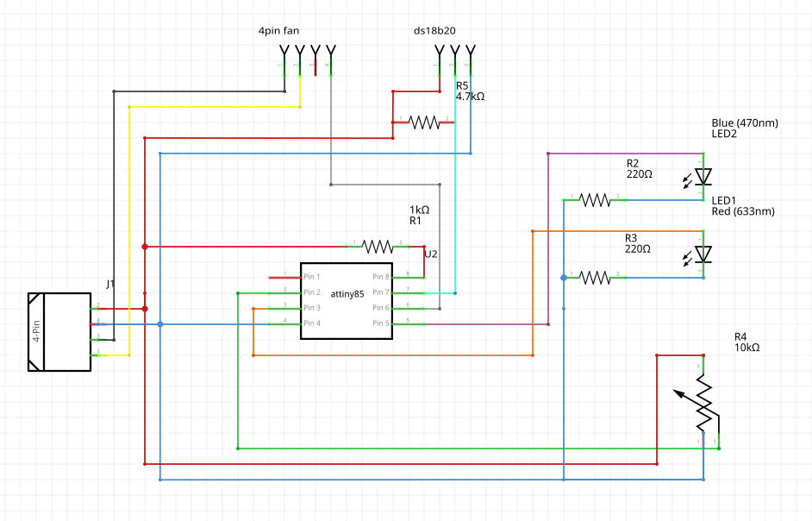This screenshot has height=521, width=812.
Task: Select the R5 4.7kΩ resistor symbol
Action: [x=423, y=122]
